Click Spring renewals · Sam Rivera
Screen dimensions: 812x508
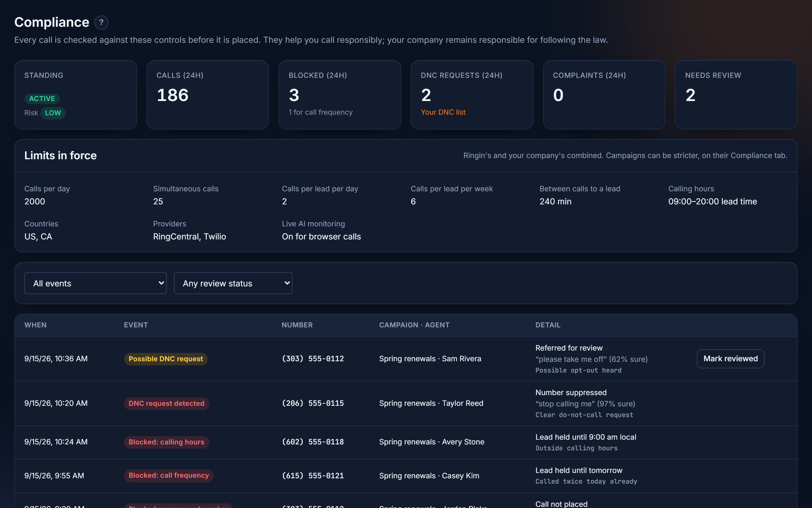pos(430,359)
